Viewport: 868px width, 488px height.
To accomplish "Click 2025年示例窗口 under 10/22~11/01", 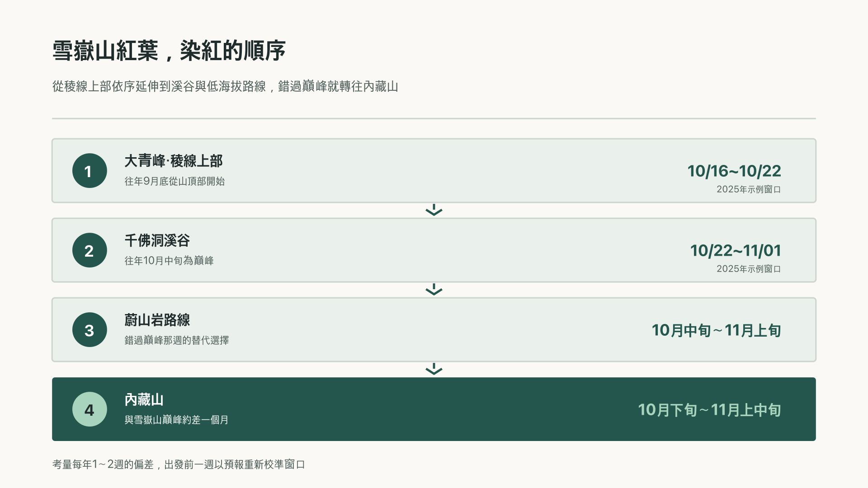I will (749, 269).
